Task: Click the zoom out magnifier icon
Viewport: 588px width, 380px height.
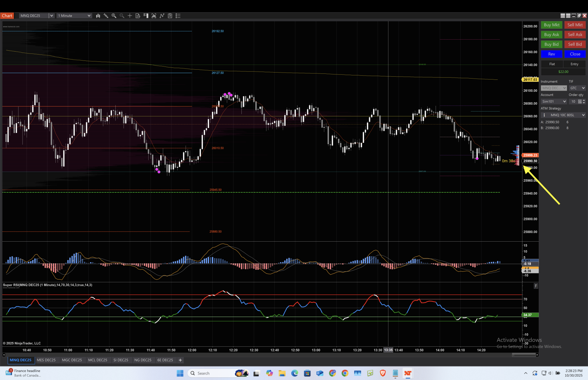Action: [x=122, y=16]
